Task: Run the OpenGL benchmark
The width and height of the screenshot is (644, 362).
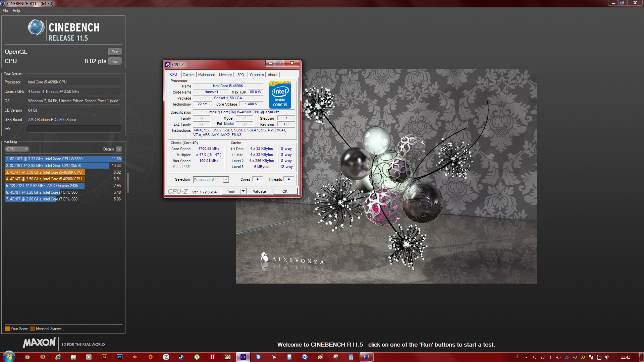Action: coord(115,52)
